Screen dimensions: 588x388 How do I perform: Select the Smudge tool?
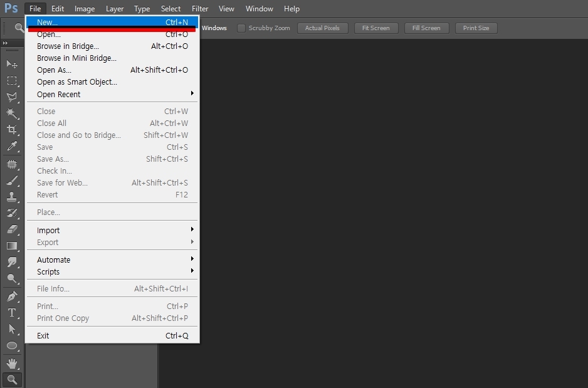point(12,262)
